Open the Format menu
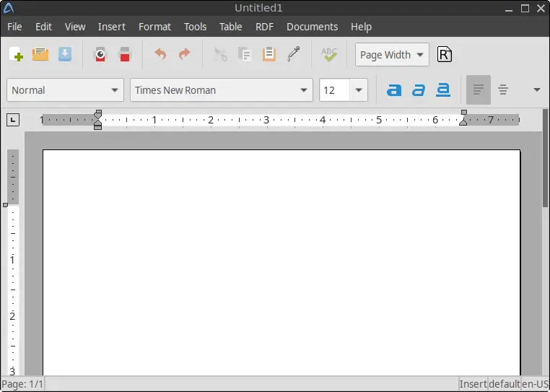The image size is (550, 392). [x=154, y=27]
